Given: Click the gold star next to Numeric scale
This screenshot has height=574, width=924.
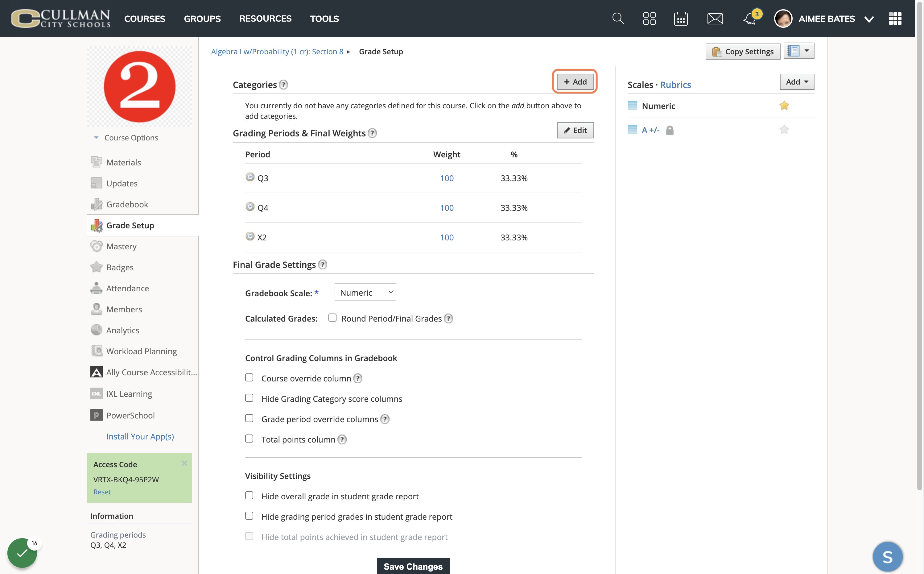Looking at the screenshot, I should pyautogui.click(x=784, y=106).
